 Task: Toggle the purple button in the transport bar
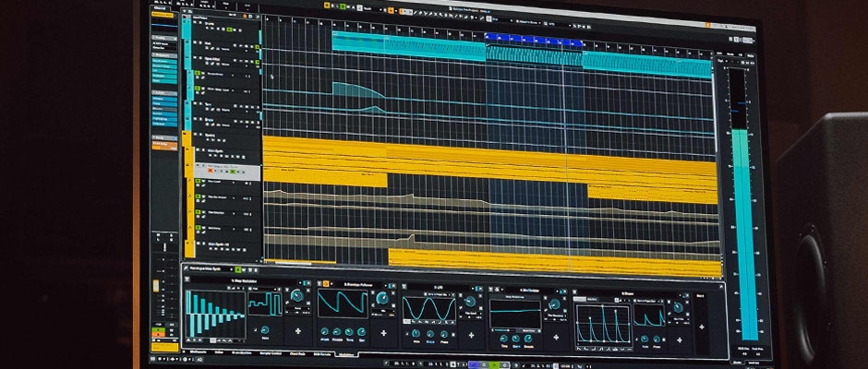(473, 363)
